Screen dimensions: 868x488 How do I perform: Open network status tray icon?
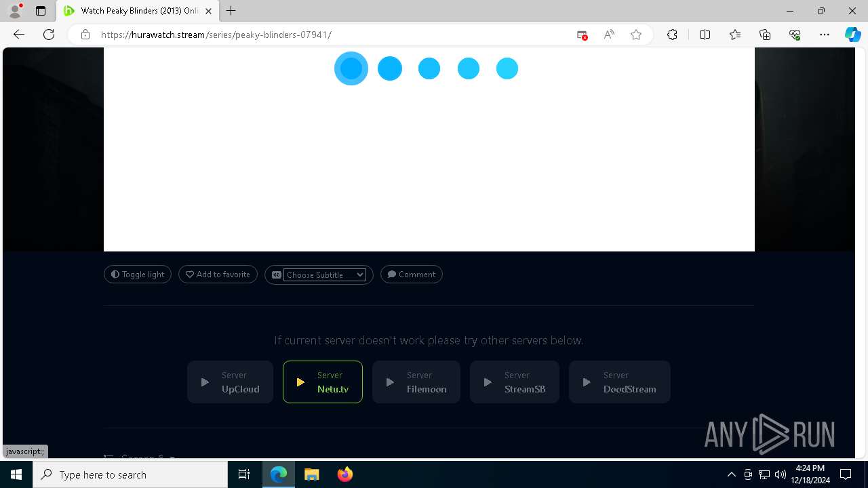pyautogui.click(x=764, y=474)
